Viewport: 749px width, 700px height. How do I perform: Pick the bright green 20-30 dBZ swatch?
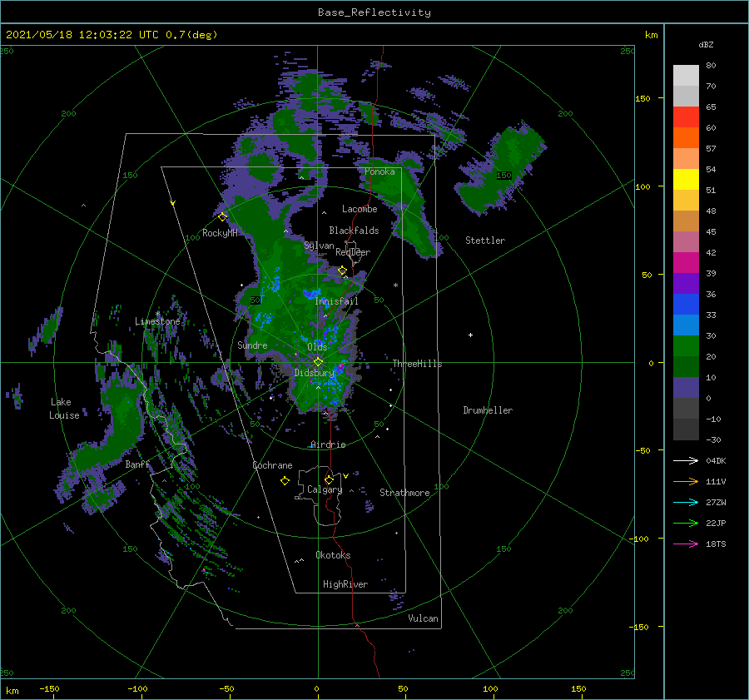pos(686,345)
